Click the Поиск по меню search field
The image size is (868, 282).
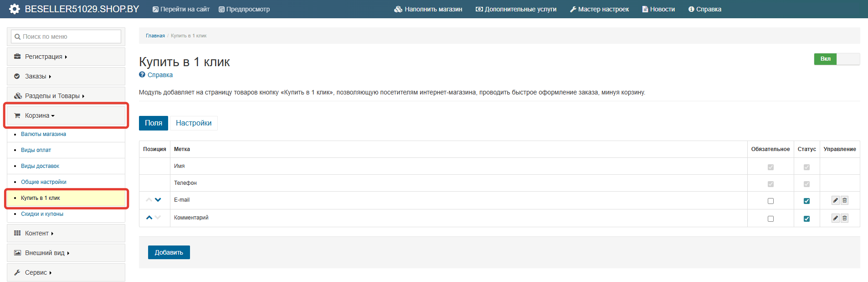pyautogui.click(x=66, y=37)
